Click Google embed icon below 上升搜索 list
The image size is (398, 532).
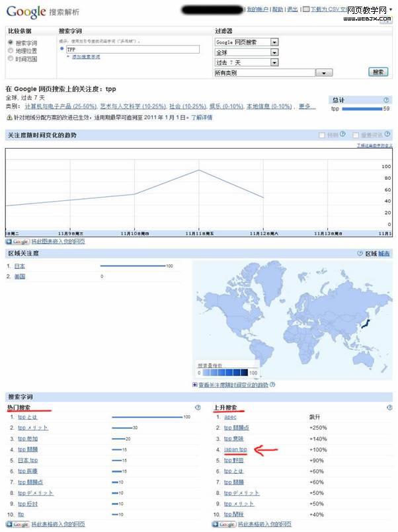coord(224,524)
